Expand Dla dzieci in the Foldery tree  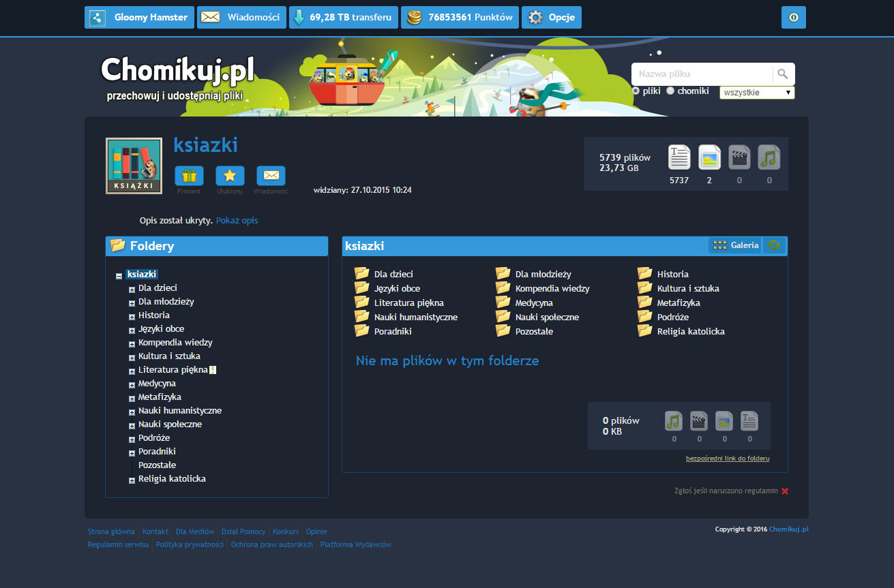click(132, 290)
